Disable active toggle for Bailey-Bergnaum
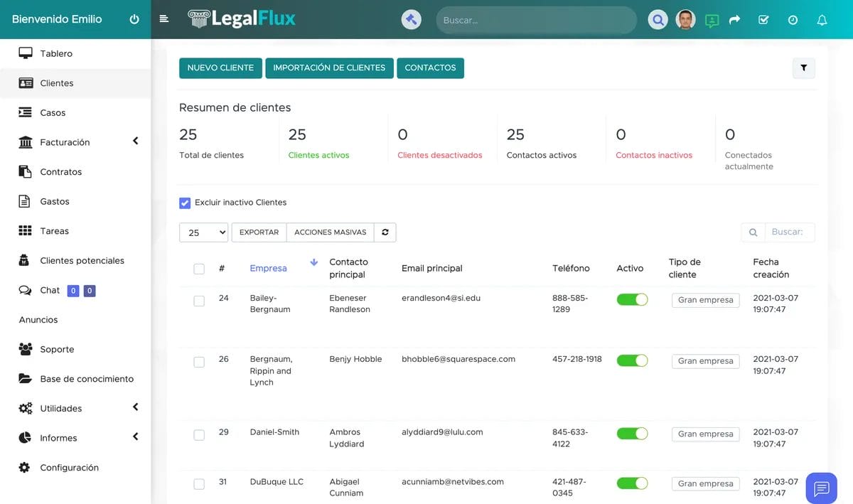Image resolution: width=853 pixels, height=504 pixels. (x=632, y=300)
